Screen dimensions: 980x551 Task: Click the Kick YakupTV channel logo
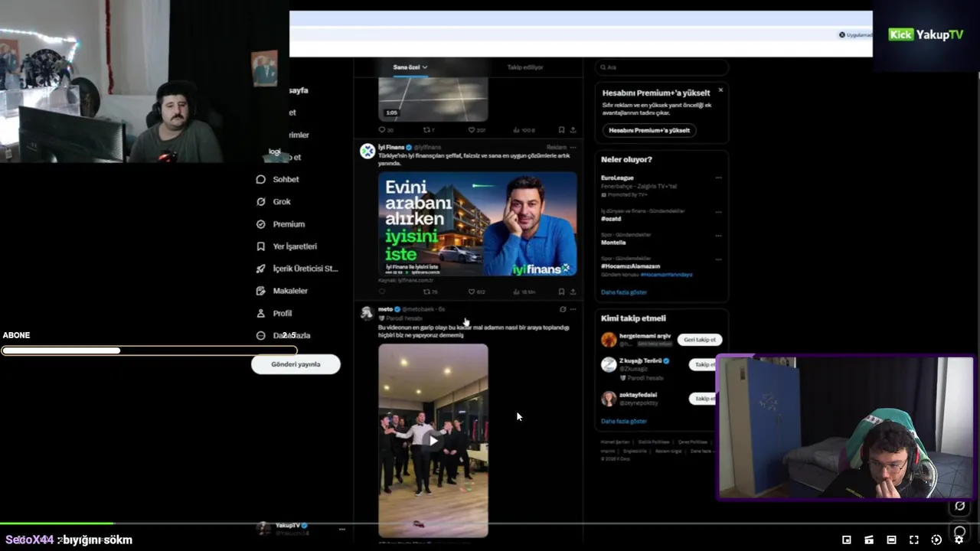pos(926,34)
